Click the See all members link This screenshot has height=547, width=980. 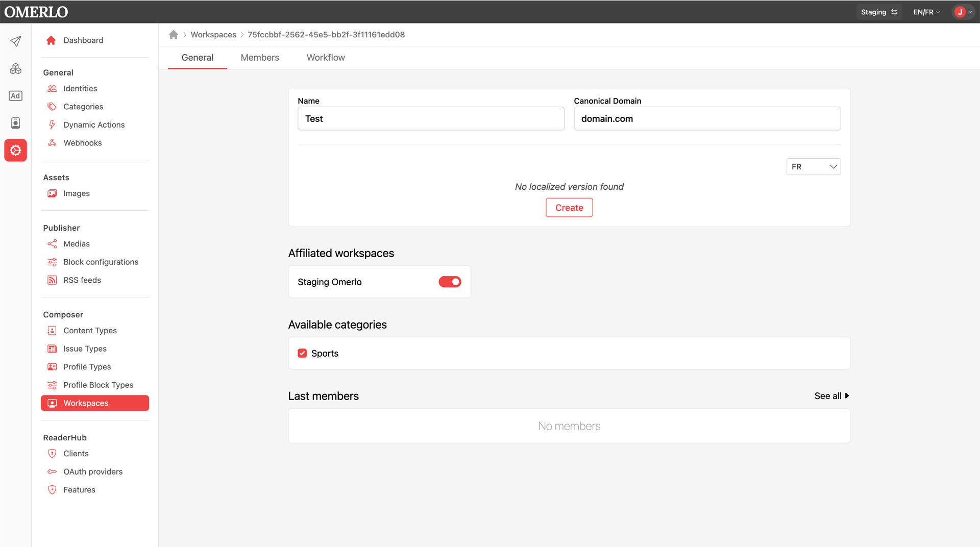[x=832, y=396]
